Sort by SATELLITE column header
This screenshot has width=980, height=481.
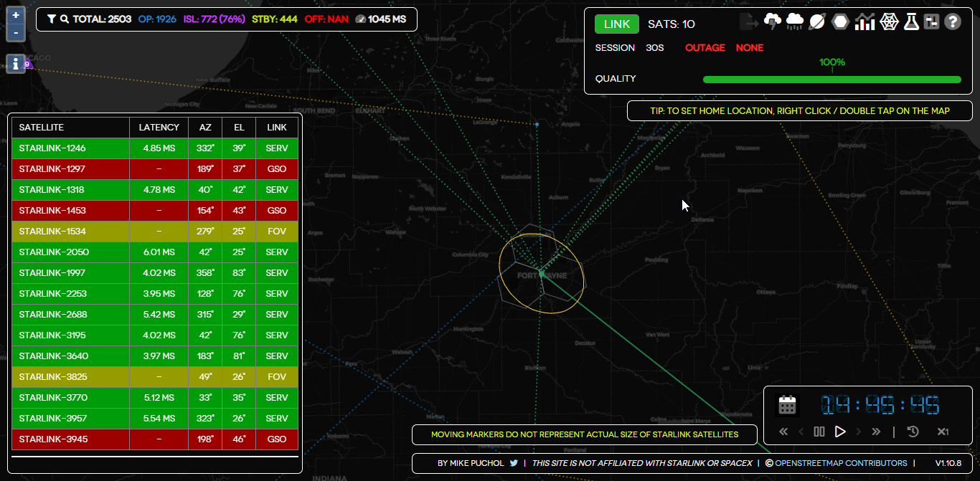70,128
